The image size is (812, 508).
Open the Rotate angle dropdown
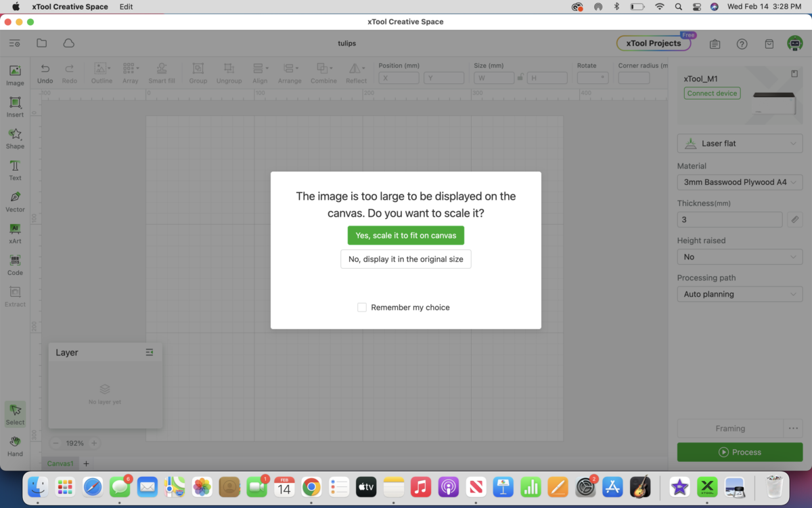click(593, 78)
